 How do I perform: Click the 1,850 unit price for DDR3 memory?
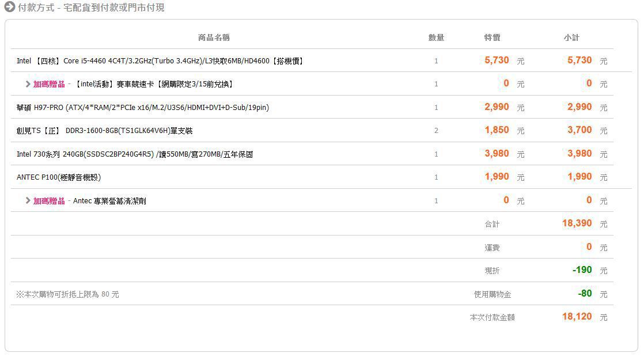tap(497, 130)
